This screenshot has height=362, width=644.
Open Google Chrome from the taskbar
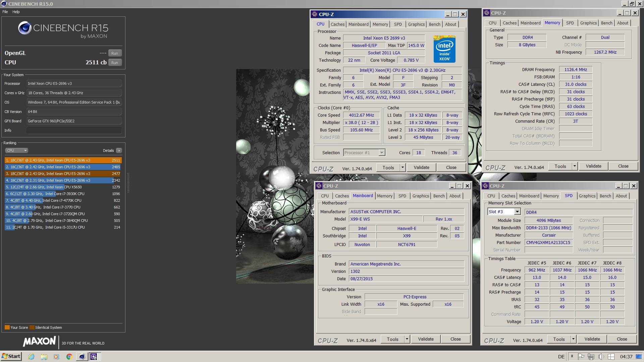69,357
